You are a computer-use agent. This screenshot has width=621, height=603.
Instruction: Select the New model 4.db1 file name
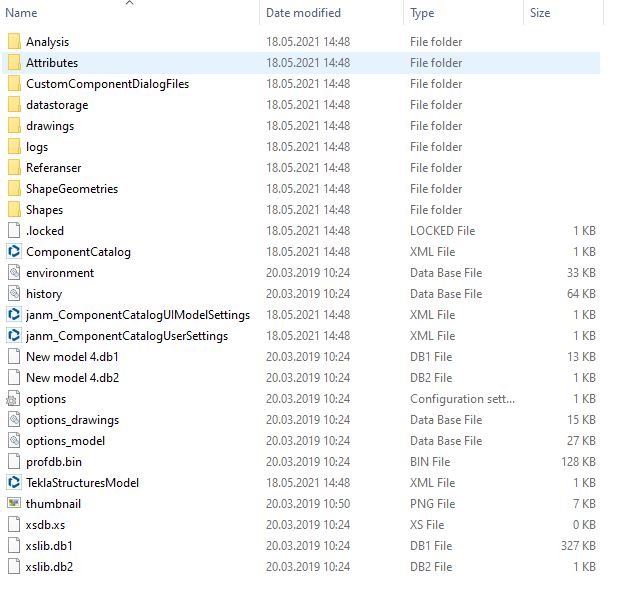coord(72,357)
